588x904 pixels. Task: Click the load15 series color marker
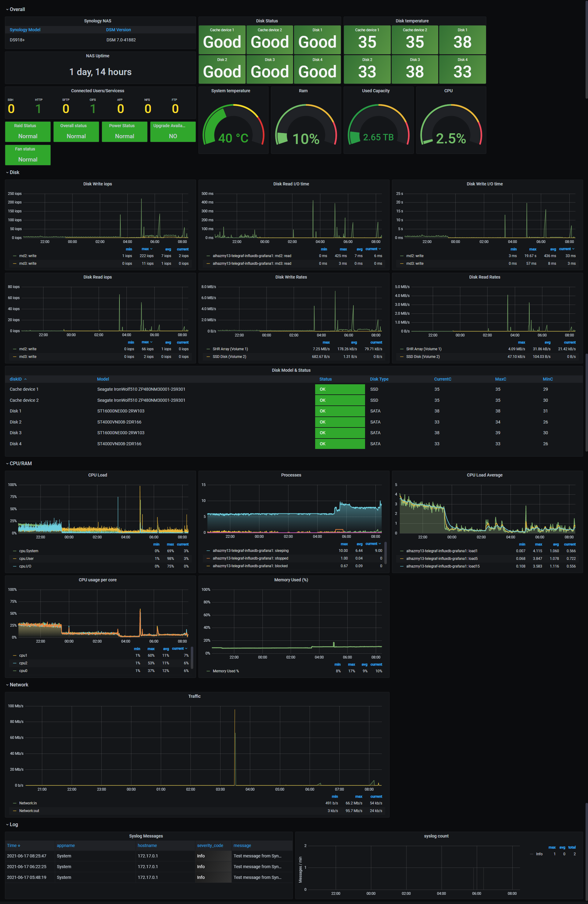(401, 566)
